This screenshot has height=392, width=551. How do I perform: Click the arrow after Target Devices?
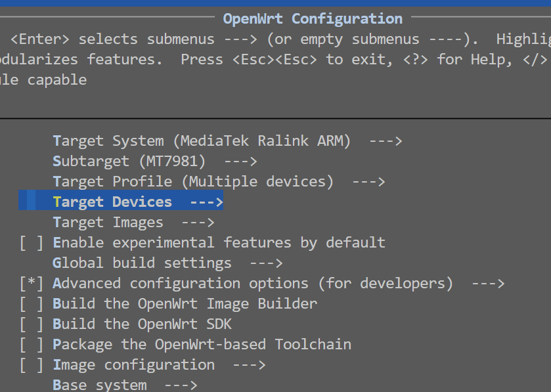click(x=207, y=203)
